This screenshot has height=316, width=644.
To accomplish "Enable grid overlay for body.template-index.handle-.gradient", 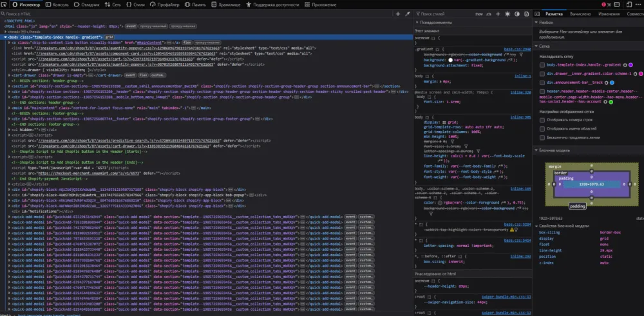I will click(542, 64).
